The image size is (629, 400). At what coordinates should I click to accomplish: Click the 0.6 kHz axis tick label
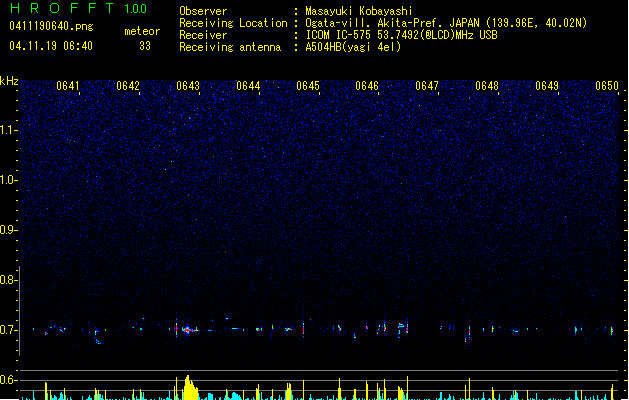[x=8, y=380]
